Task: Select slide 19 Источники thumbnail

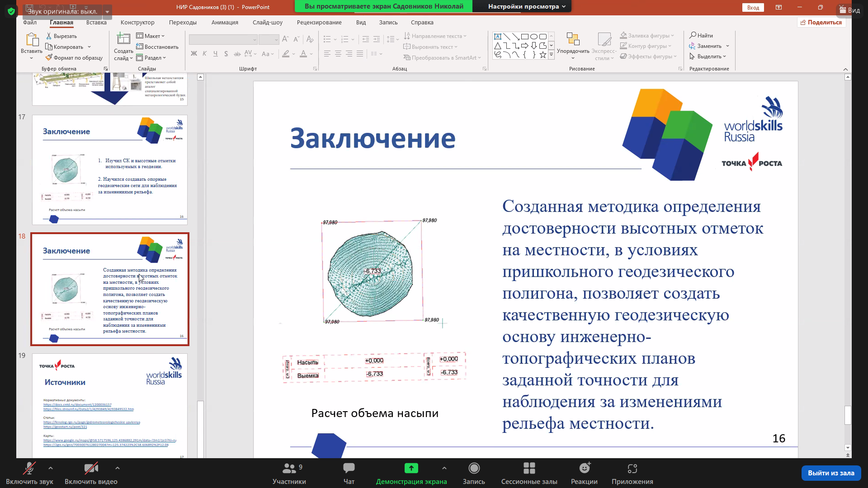Action: 110,405
